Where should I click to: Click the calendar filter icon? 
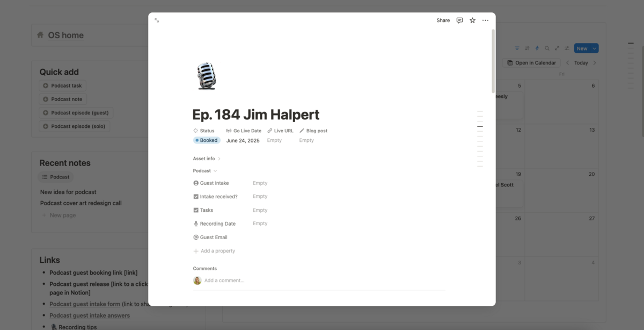[x=517, y=48]
